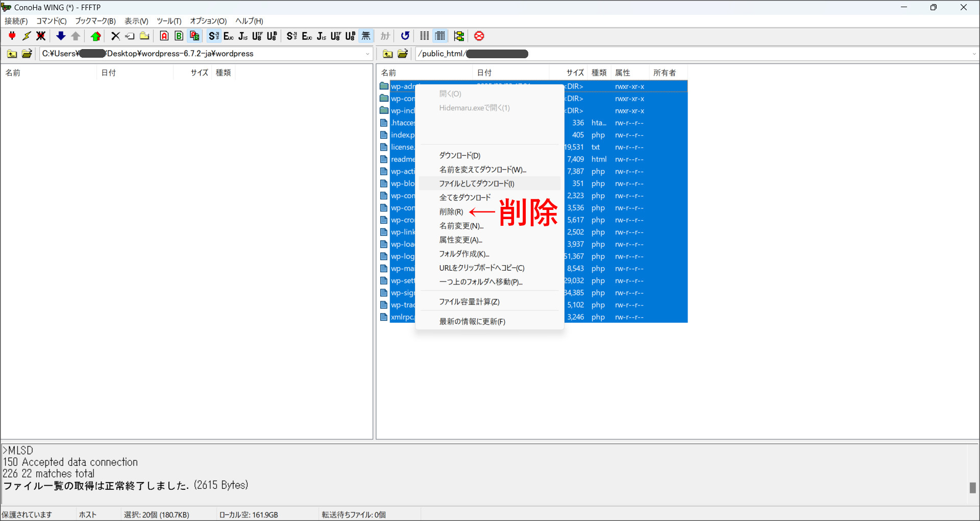The width and height of the screenshot is (980, 521).
Task: Click the Quick connect lightning icon
Action: tap(27, 36)
